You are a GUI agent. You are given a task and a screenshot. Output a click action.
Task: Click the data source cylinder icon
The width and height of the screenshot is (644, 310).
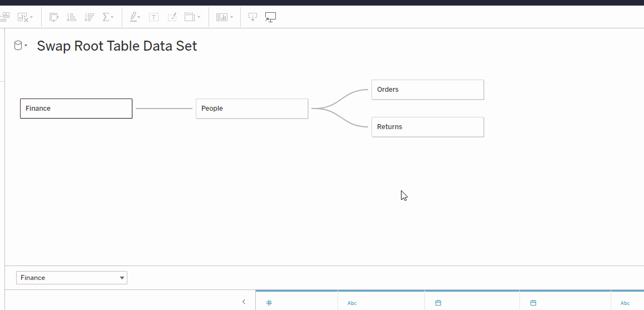coord(18,45)
